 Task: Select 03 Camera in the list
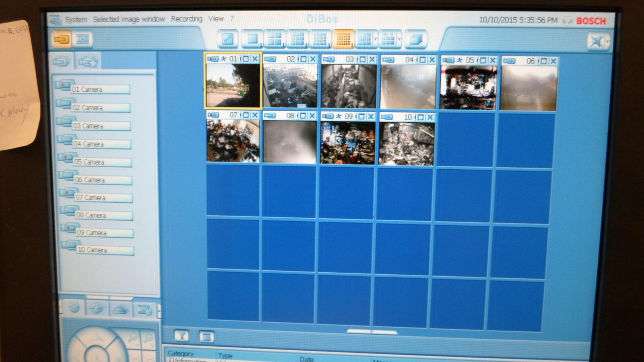pyautogui.click(x=101, y=126)
